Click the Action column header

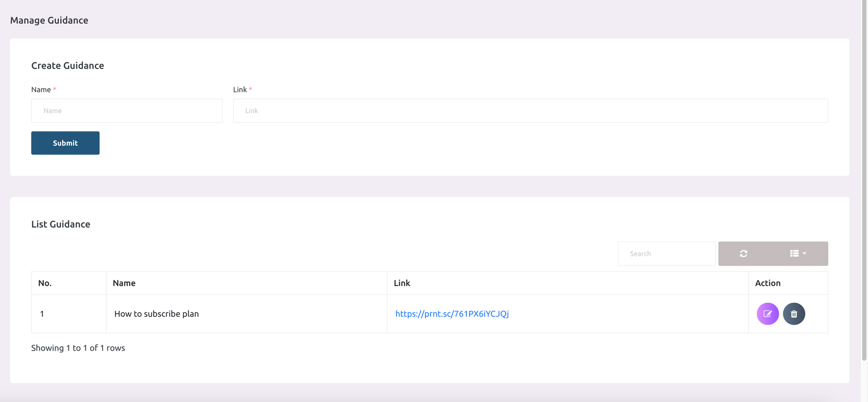768,283
